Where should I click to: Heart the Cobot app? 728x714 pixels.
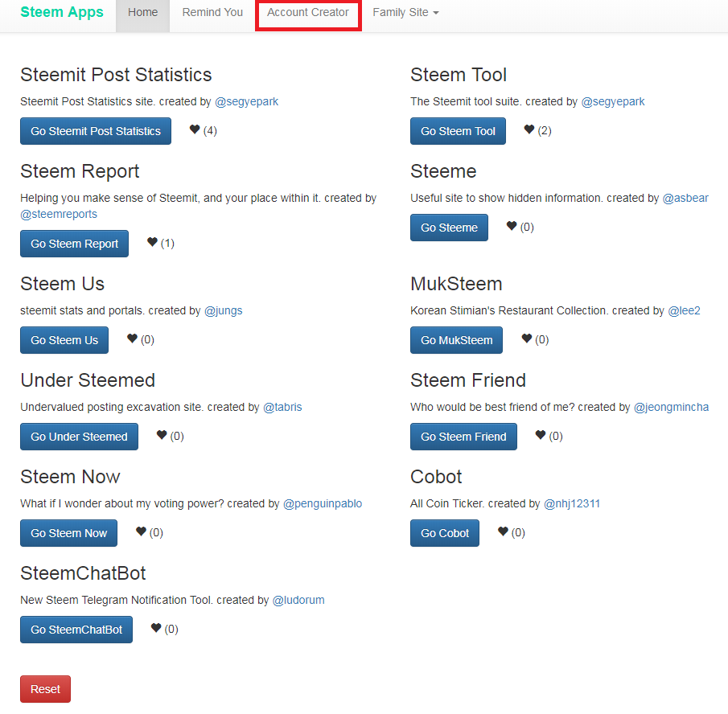[504, 532]
